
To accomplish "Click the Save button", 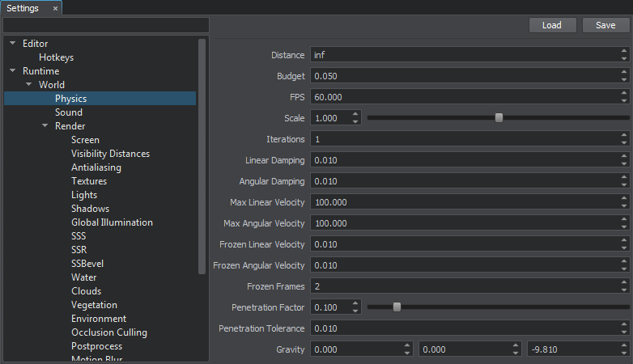I will 605,25.
